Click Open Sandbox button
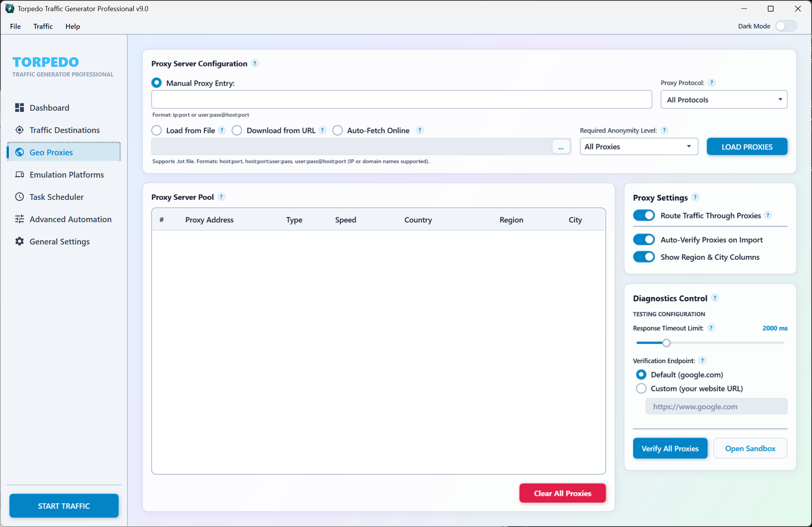The height and width of the screenshot is (527, 812). coord(750,448)
